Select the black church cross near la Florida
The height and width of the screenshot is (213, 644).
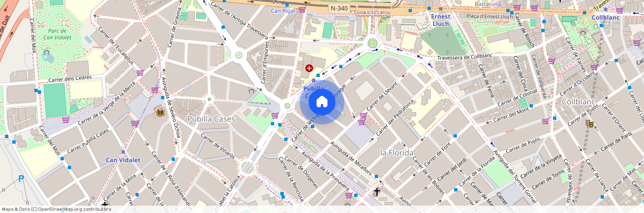coord(376,192)
